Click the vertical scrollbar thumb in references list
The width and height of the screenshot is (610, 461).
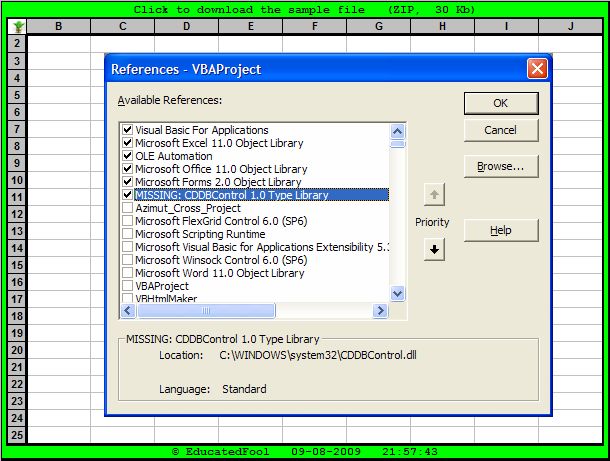[x=397, y=144]
